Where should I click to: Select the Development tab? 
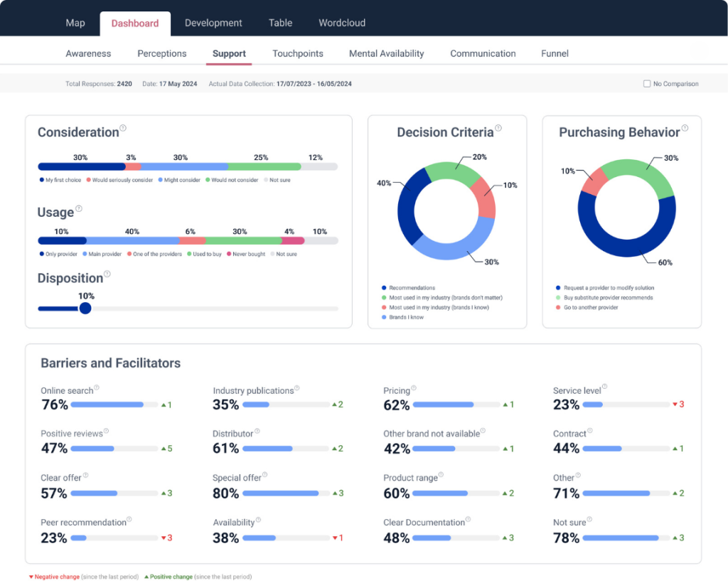(x=213, y=23)
